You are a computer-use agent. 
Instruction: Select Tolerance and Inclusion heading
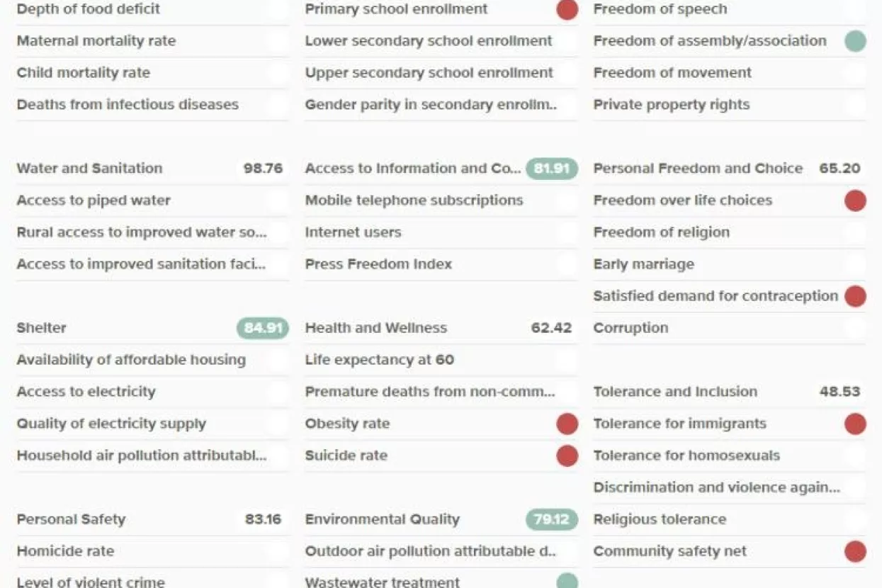[675, 392]
